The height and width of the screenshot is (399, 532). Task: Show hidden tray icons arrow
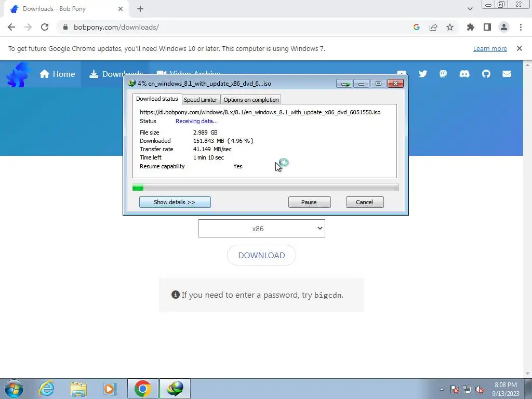442,389
